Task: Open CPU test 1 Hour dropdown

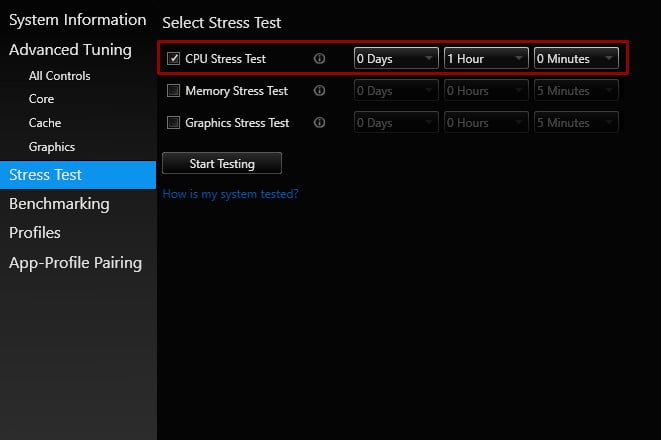Action: pos(486,58)
